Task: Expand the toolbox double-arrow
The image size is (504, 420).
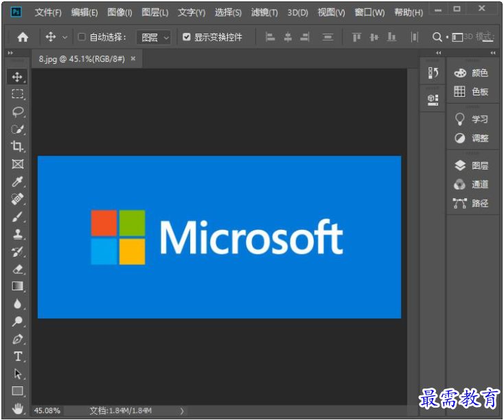Action: [10, 53]
